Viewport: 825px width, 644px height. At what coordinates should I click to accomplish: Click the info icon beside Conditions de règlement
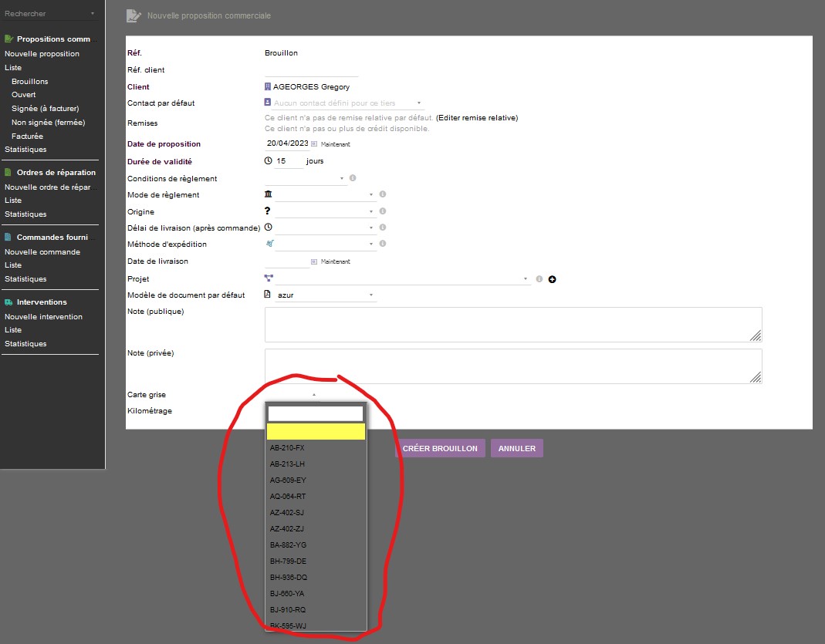click(x=353, y=177)
